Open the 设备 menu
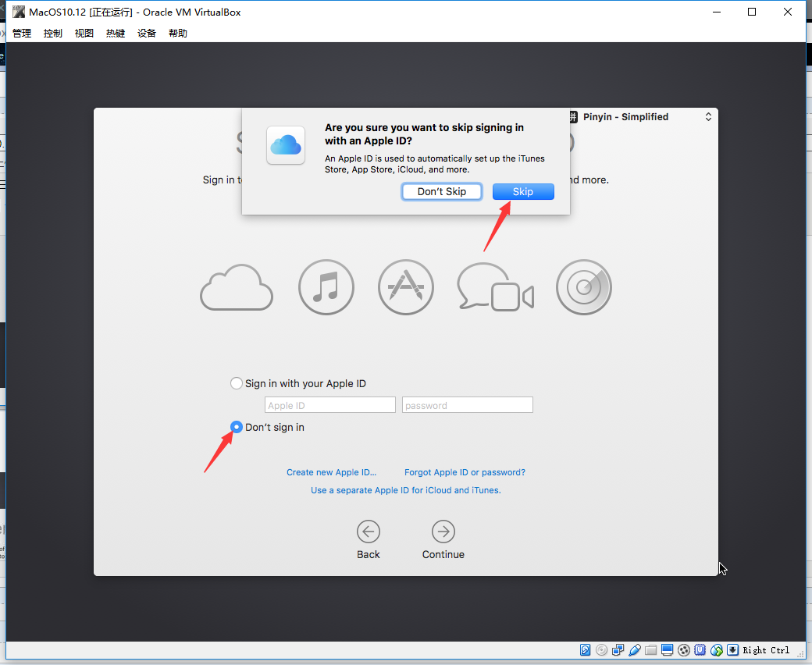The width and height of the screenshot is (812, 665). [147, 33]
